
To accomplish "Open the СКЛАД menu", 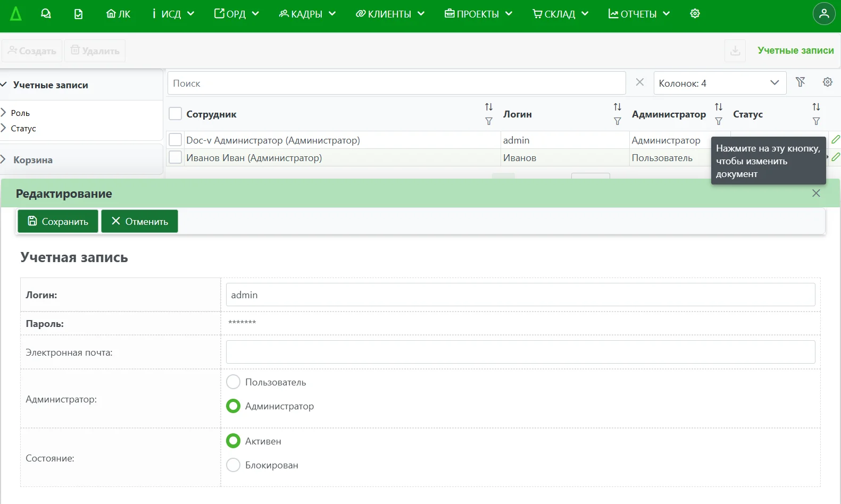I will coord(560,14).
